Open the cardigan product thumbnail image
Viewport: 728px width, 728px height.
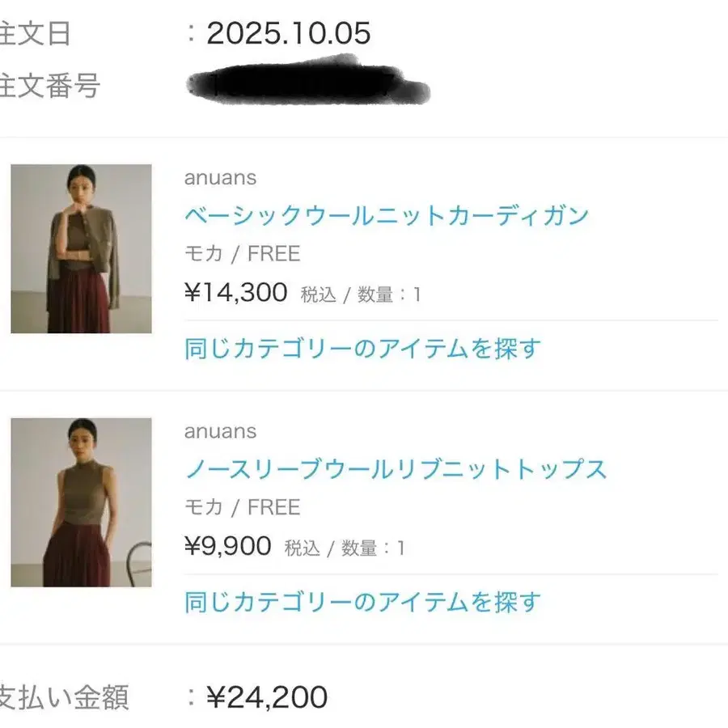pyautogui.click(x=81, y=249)
